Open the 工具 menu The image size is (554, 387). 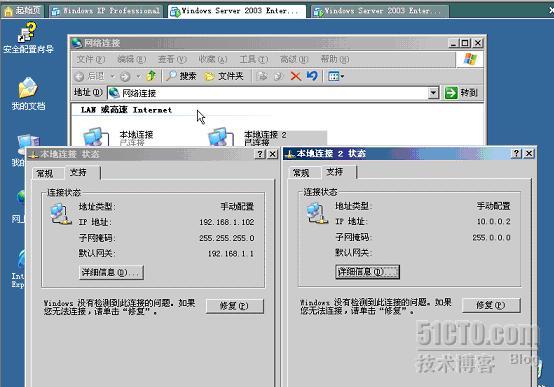254,59
